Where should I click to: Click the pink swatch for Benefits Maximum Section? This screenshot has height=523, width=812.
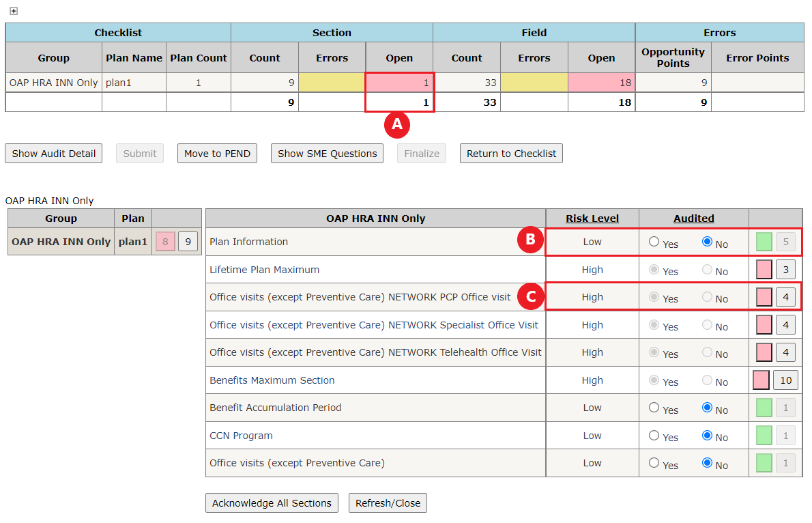click(761, 380)
